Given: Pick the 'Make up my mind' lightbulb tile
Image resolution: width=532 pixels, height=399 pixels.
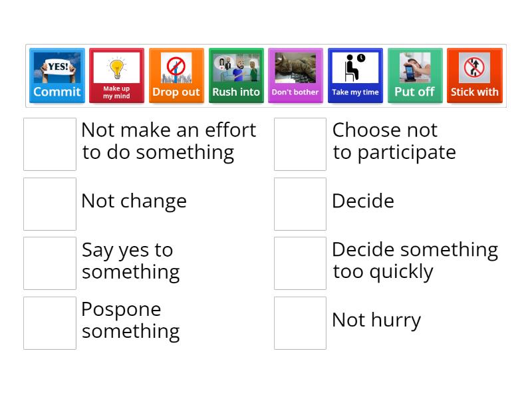Looking at the screenshot, I should 116,74.
